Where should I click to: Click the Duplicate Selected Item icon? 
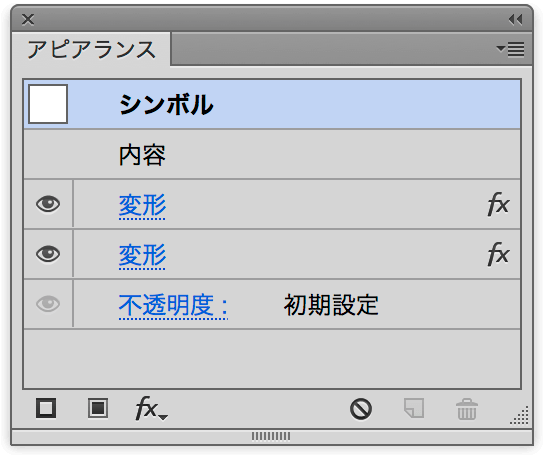click(414, 408)
